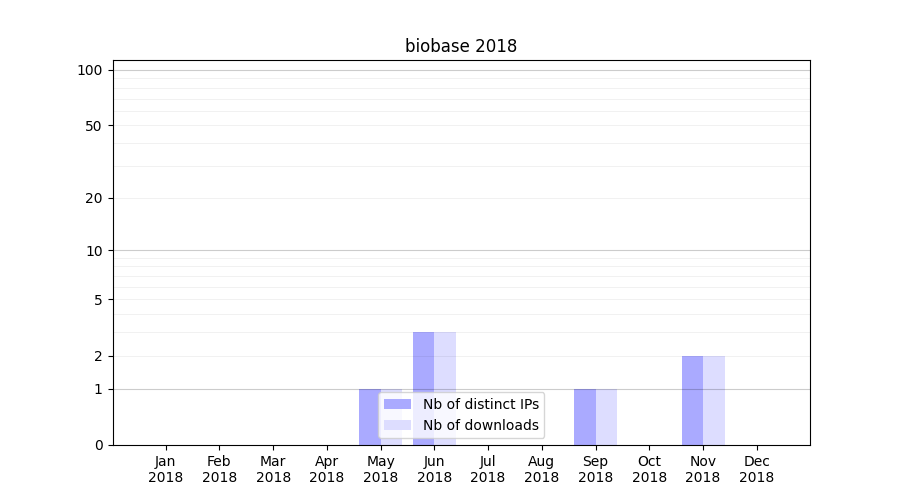
Task: Click the "biobase 2018" chart title
Action: click(x=460, y=46)
